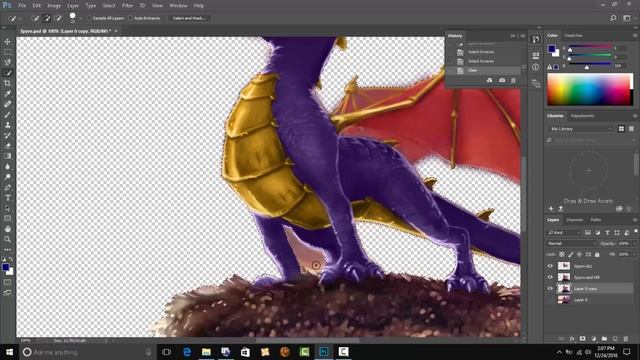Image resolution: width=640 pixels, height=360 pixels.
Task: Select the Clone Stamp tool
Action: [7, 125]
